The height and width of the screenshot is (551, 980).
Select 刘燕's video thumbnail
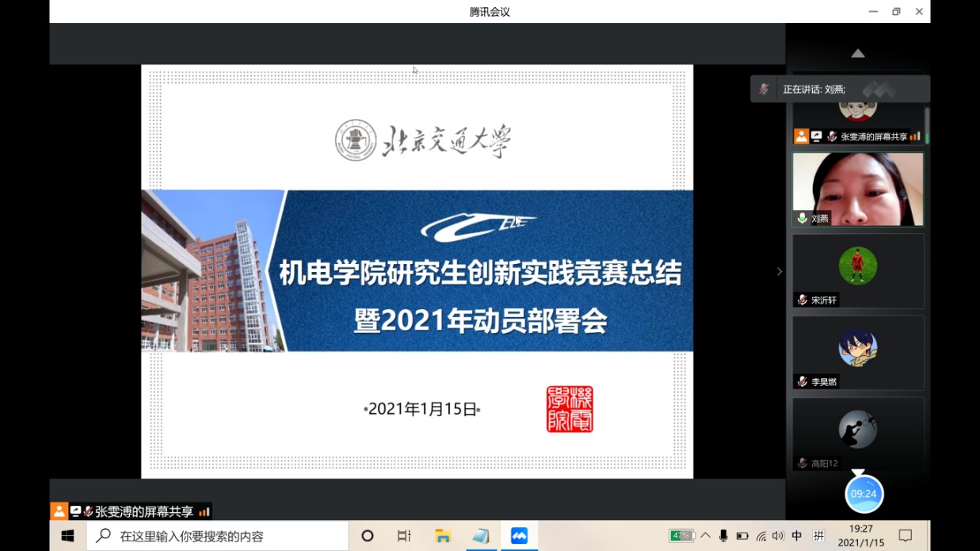click(858, 189)
